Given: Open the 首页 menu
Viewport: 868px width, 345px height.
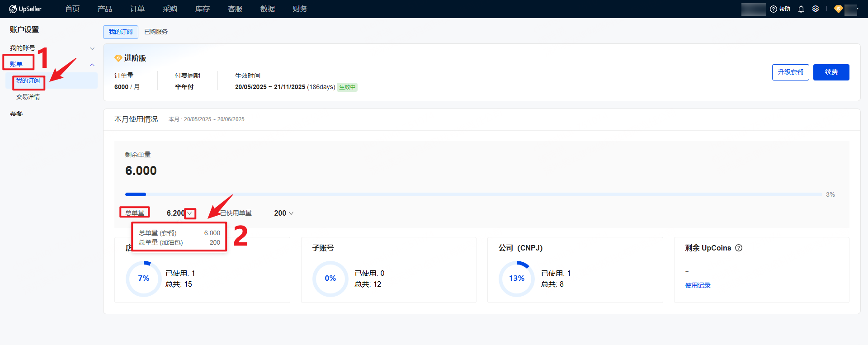Looking at the screenshot, I should 72,9.
